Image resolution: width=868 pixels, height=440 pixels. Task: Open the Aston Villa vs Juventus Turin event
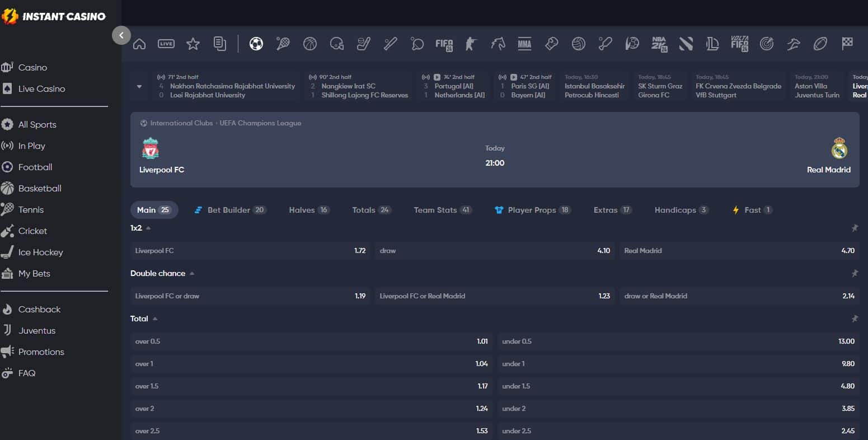point(817,86)
